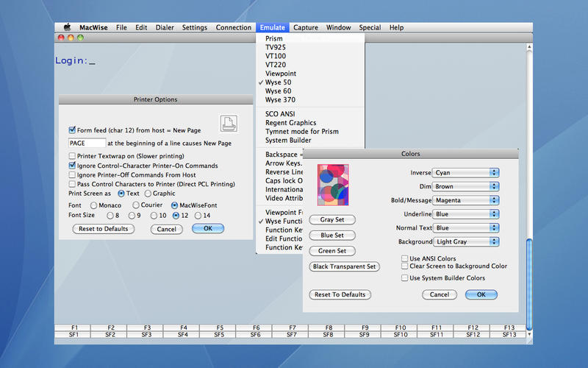
Task: Click the F1 function key button
Action: click(74, 328)
